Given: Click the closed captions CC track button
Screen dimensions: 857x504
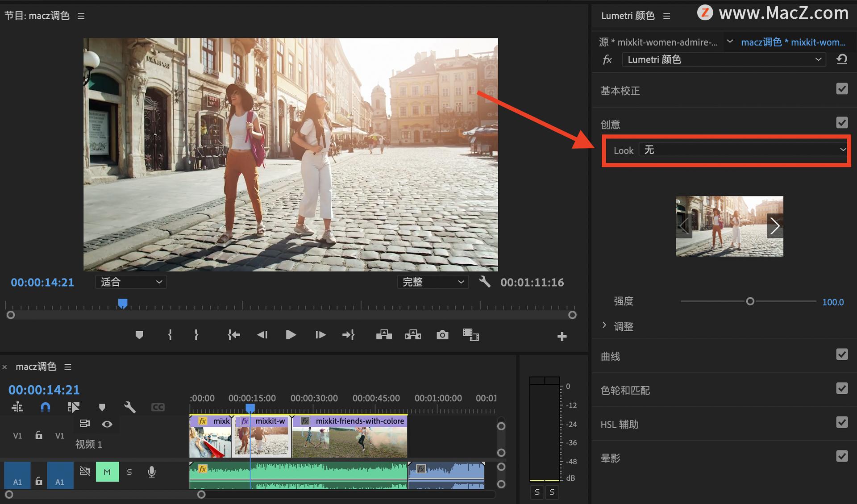Looking at the screenshot, I should (x=158, y=407).
